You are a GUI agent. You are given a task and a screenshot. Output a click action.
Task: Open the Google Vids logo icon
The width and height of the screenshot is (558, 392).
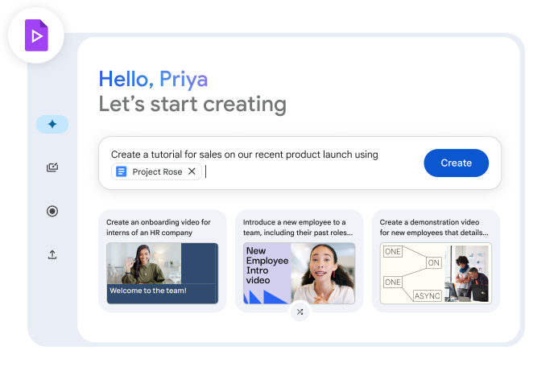pyautogui.click(x=36, y=35)
